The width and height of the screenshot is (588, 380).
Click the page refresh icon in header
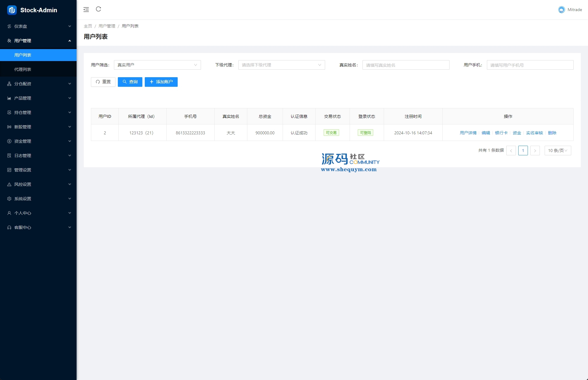click(98, 9)
